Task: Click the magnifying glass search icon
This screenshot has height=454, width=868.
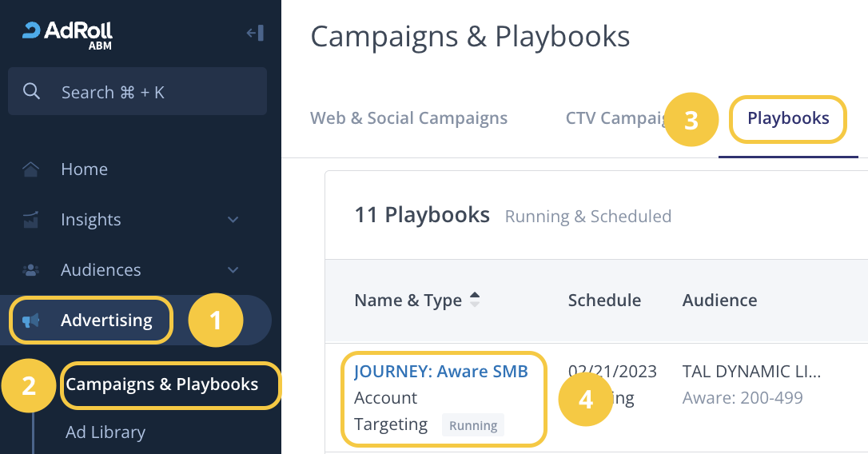Action: point(32,92)
